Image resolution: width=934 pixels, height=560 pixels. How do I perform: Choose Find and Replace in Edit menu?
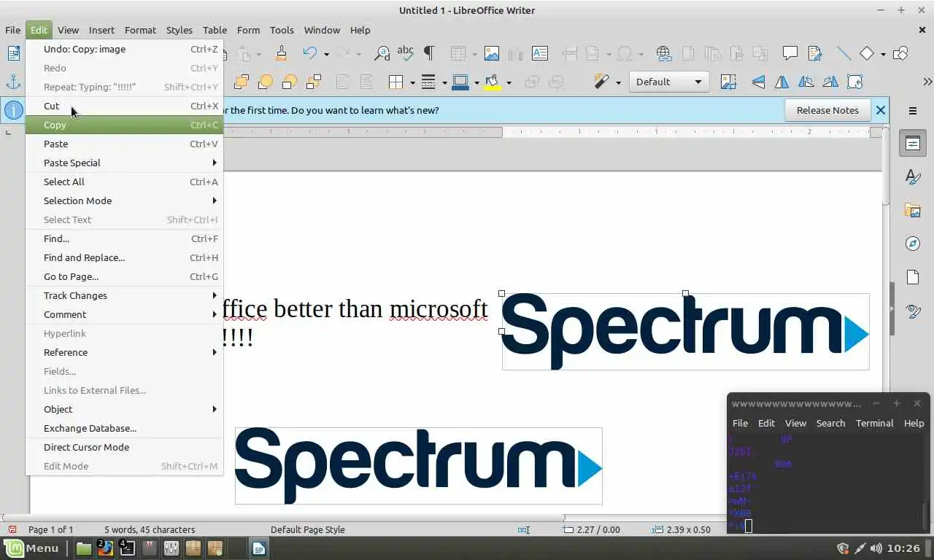click(x=124, y=257)
